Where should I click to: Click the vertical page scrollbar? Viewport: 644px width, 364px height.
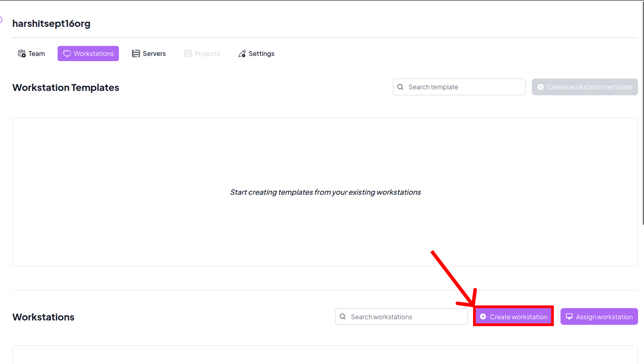642,117
